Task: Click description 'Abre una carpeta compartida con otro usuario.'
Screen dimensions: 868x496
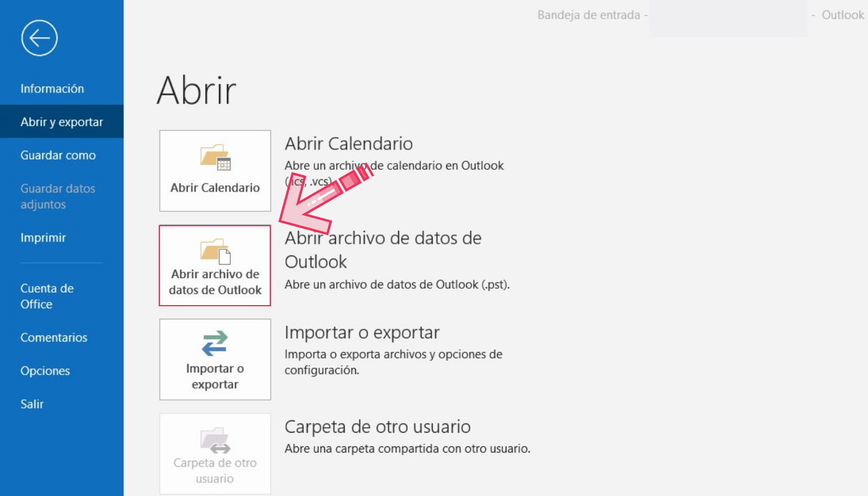Action: point(407,449)
